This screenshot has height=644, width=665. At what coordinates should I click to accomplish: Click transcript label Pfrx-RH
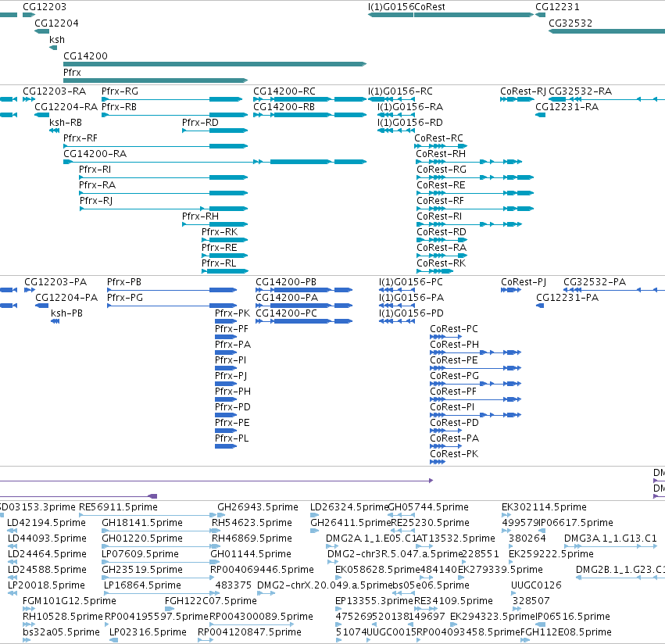click(200, 216)
